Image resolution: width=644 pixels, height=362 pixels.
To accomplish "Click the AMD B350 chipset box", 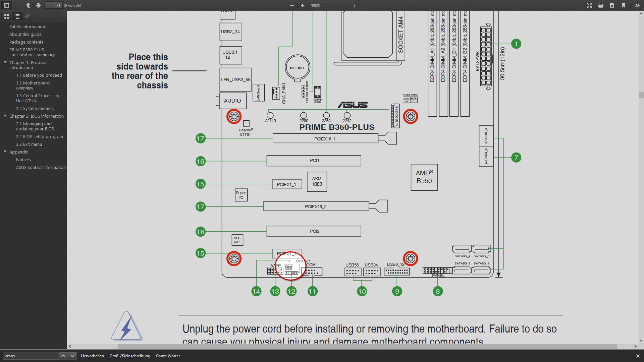I will pos(424,177).
